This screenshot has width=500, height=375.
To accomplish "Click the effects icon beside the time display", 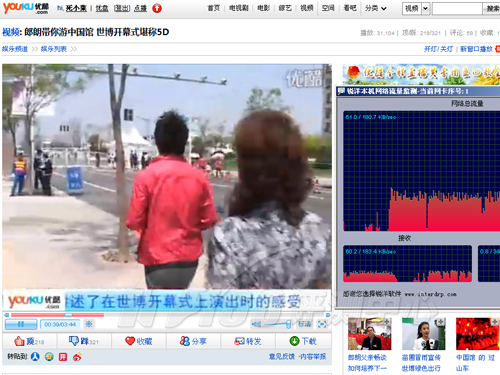I will (89, 324).
